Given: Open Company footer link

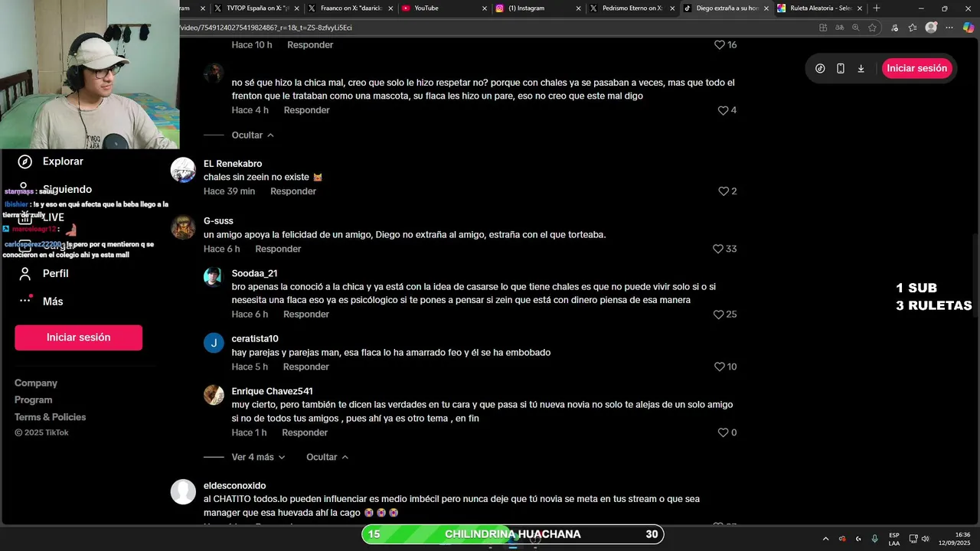Looking at the screenshot, I should point(36,383).
